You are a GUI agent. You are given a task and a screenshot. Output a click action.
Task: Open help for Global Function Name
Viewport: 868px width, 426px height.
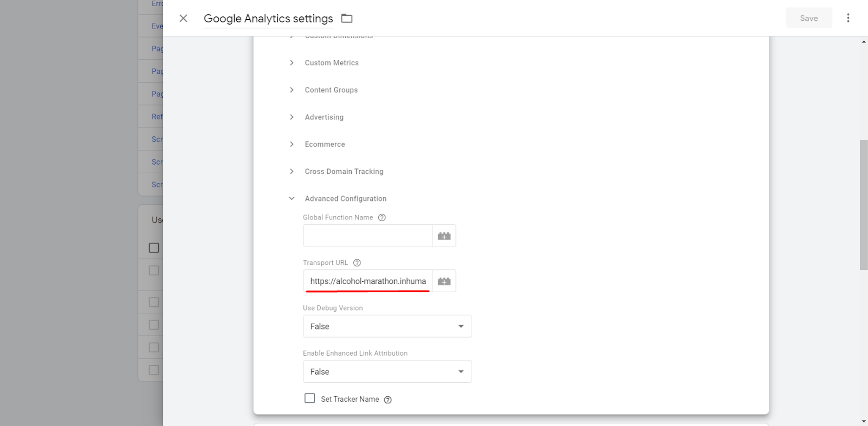click(382, 217)
